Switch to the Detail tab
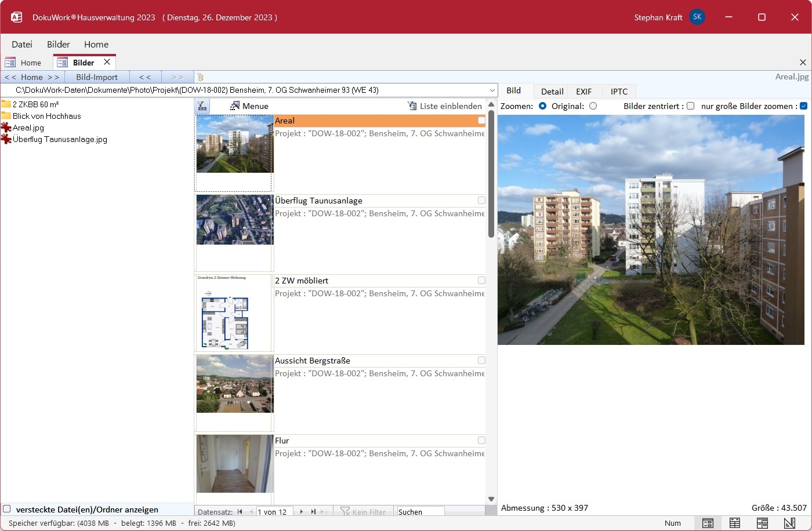The height and width of the screenshot is (531, 812). (552, 92)
